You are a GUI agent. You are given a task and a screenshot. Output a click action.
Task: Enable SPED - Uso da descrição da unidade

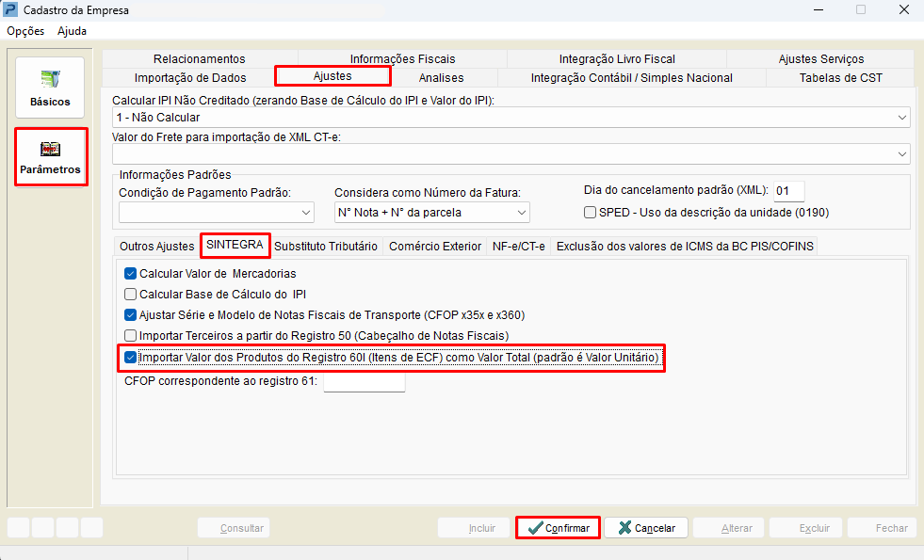coord(590,213)
